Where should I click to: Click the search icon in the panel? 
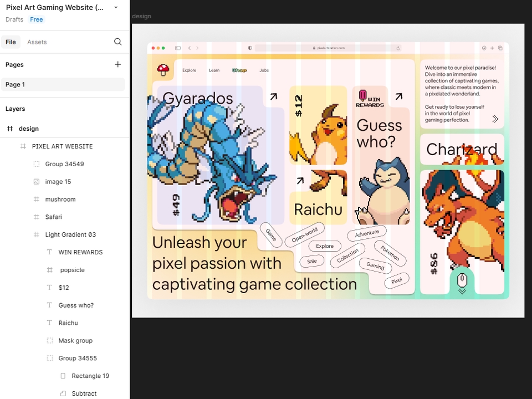[x=117, y=42]
